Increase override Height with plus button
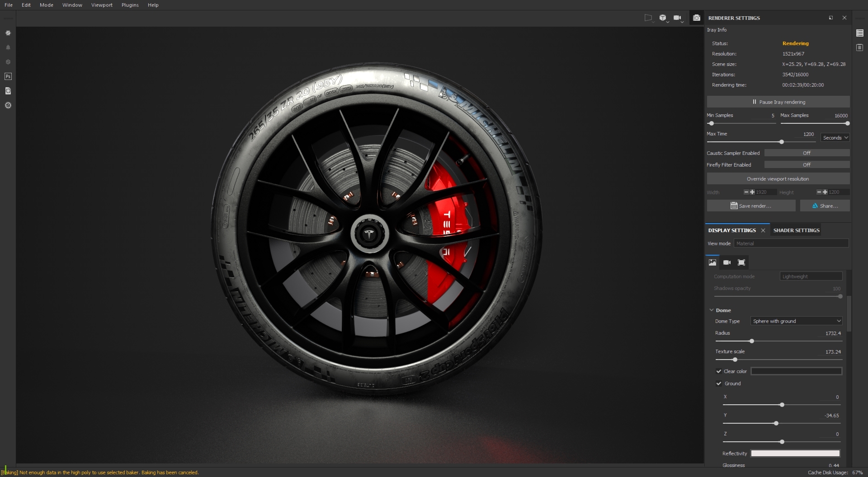 pyautogui.click(x=825, y=192)
